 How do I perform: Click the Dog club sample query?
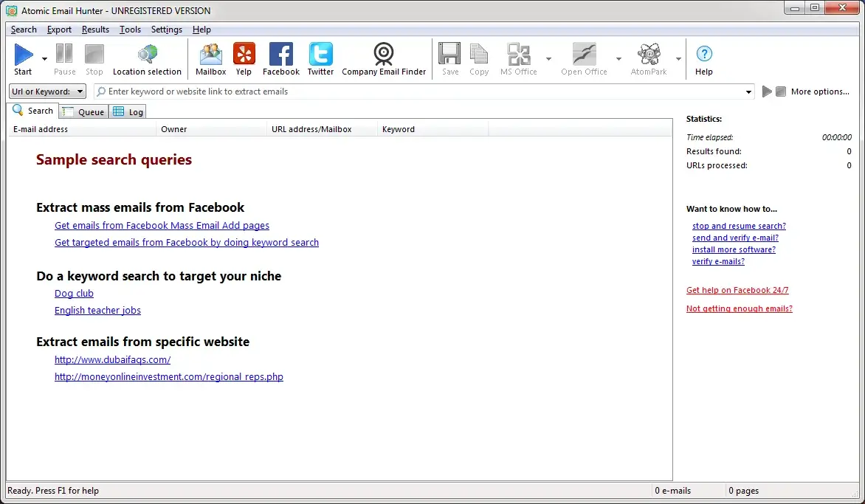click(x=73, y=293)
